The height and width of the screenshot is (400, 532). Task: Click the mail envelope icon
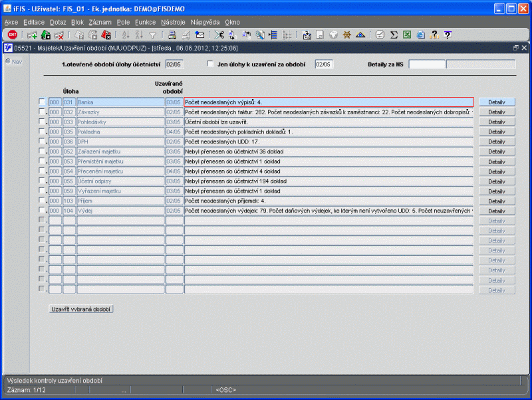(x=199, y=35)
